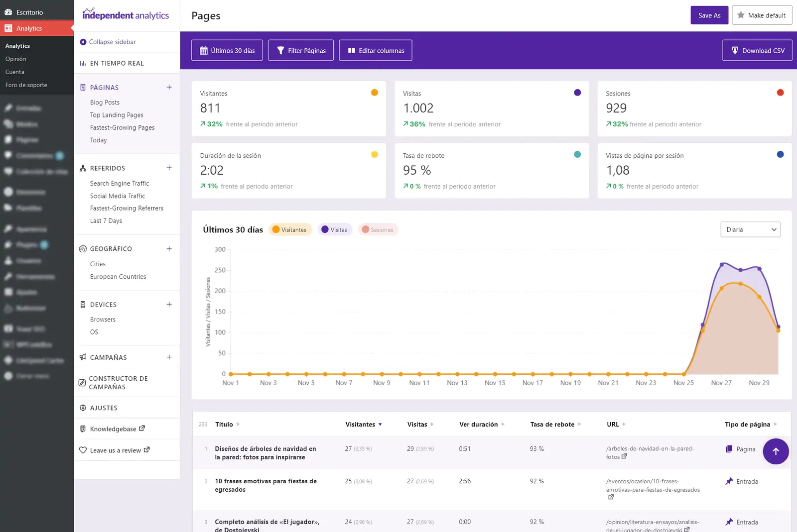Image resolution: width=797 pixels, height=532 pixels.
Task: Click the Download CSV button
Action: coord(757,50)
